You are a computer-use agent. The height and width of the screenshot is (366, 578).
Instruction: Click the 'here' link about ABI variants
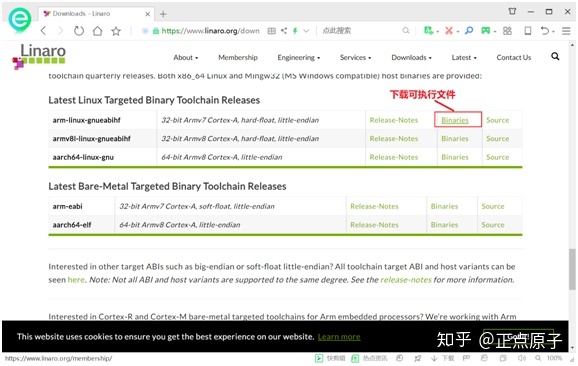point(76,280)
